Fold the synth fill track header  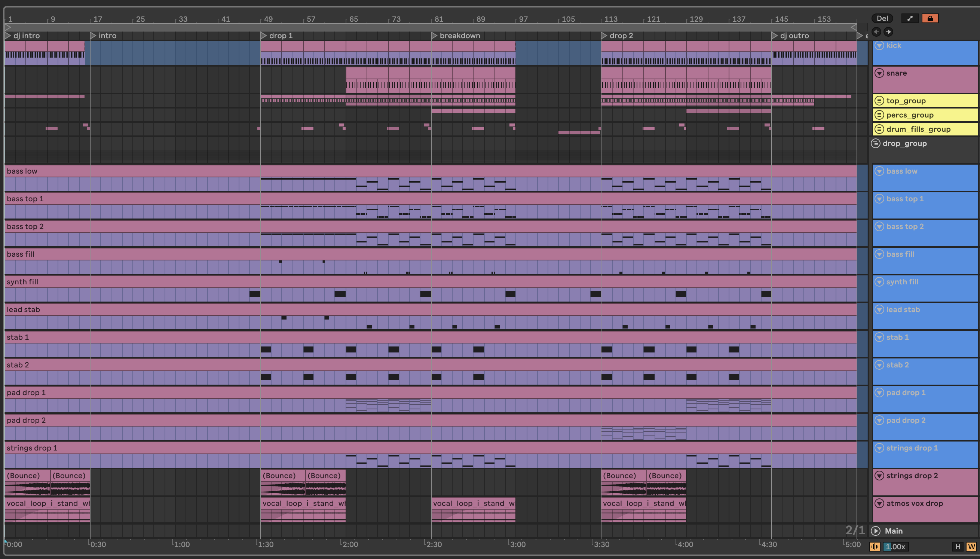pyautogui.click(x=879, y=281)
